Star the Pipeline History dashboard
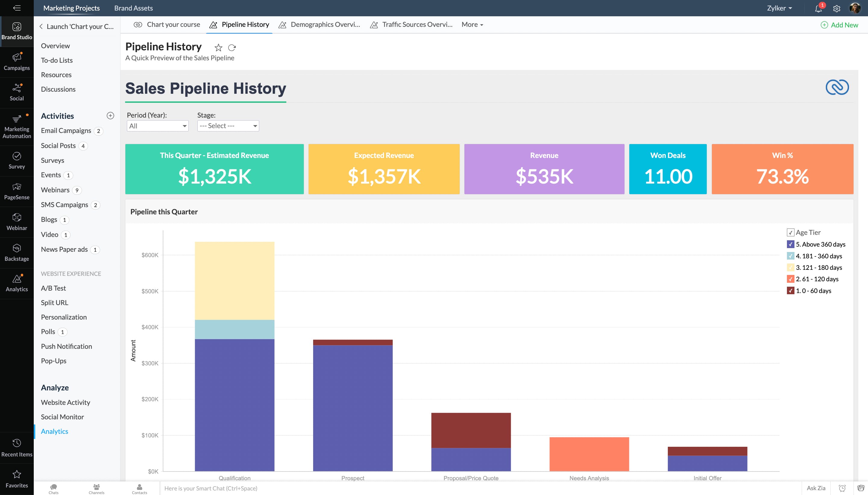Screen dimensions: 868x495 pos(218,48)
